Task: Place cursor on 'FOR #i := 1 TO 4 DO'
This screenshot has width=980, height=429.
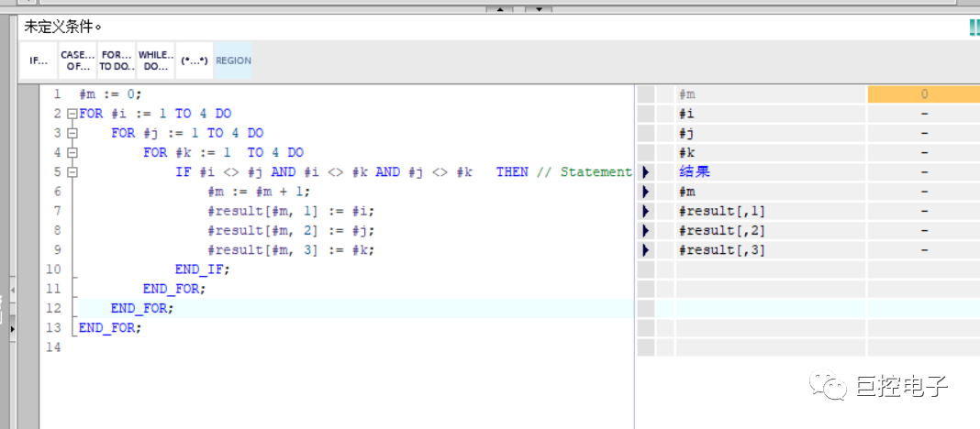Action: [155, 115]
